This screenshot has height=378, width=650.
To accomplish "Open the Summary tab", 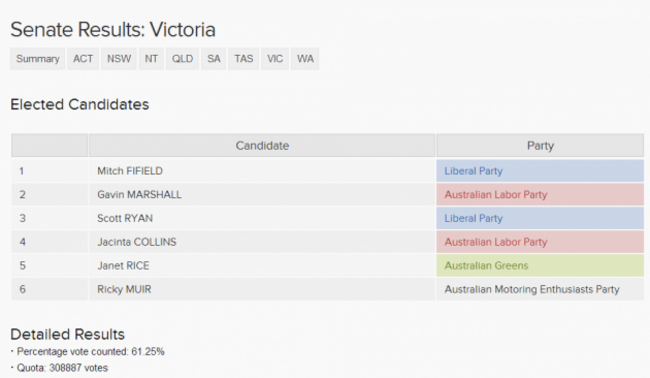I will coord(37,59).
